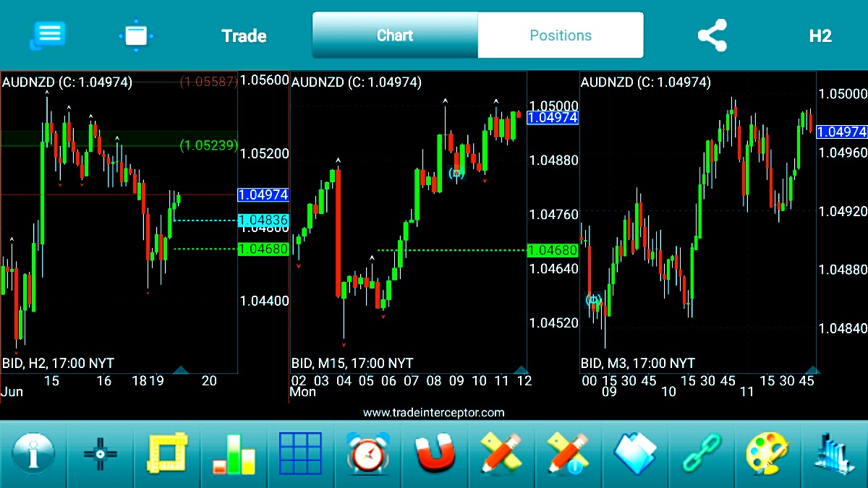This screenshot has height=488, width=868.
Task: Click the 1.04680 green label on H2 chart
Action: tap(263, 249)
